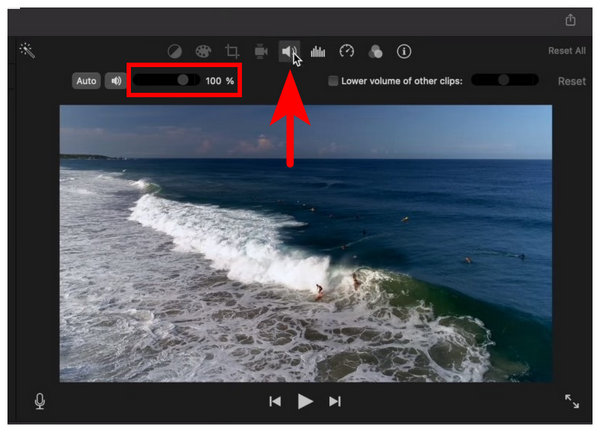The width and height of the screenshot is (600, 432).
Task: Click the 100 % volume value
Action: point(220,81)
